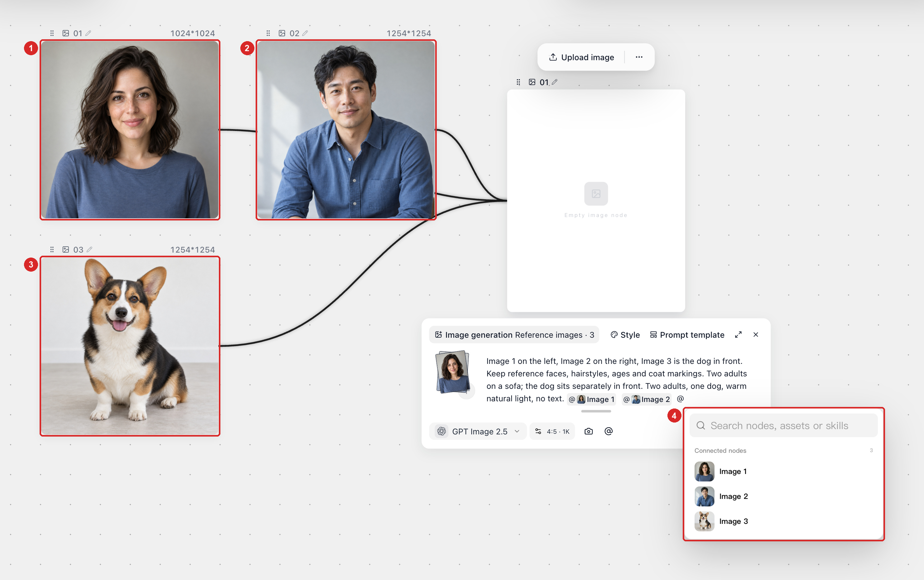Viewport: 924px width, 580px height.
Task: Select the woman portrait image node
Action: (x=130, y=130)
